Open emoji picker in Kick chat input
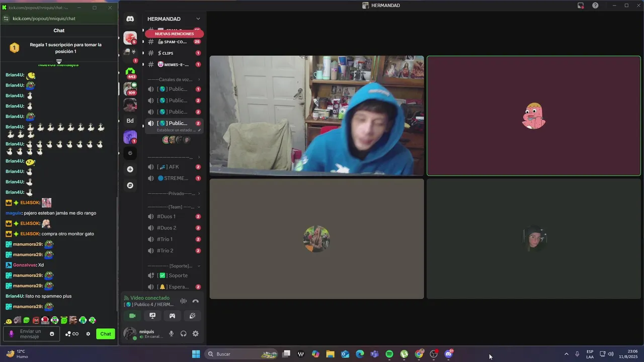This screenshot has height=362, width=644. pyautogui.click(x=52, y=334)
